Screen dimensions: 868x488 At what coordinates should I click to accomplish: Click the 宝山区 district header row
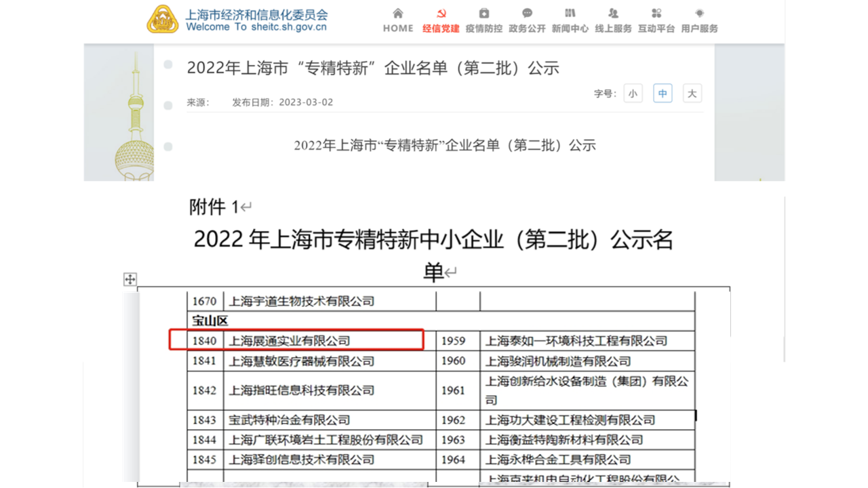click(x=441, y=321)
